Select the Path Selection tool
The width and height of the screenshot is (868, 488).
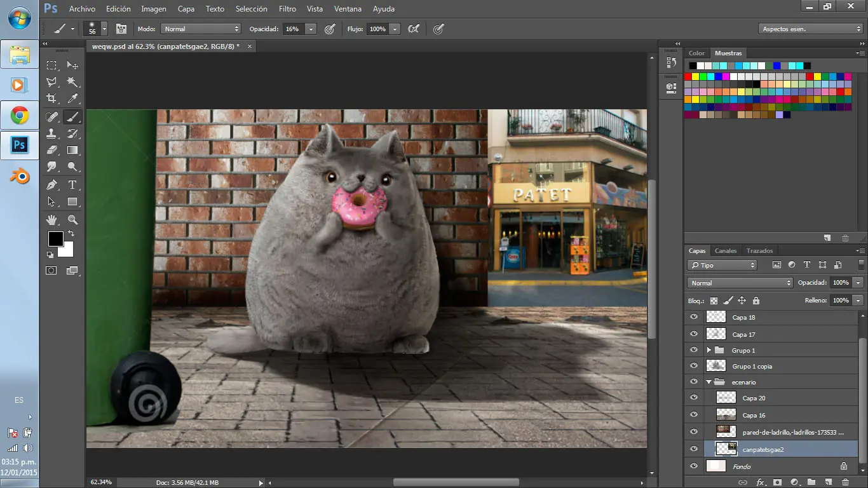(x=51, y=202)
